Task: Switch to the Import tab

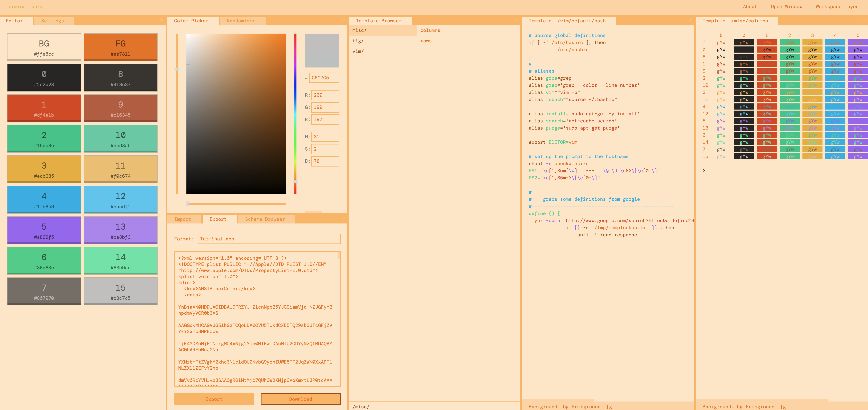Action: click(x=182, y=219)
